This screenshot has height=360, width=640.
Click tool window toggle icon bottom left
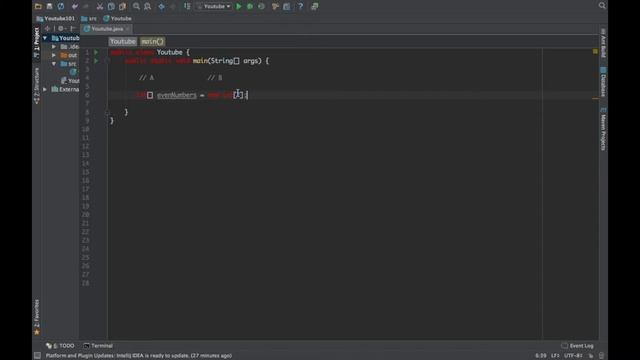coord(37,356)
